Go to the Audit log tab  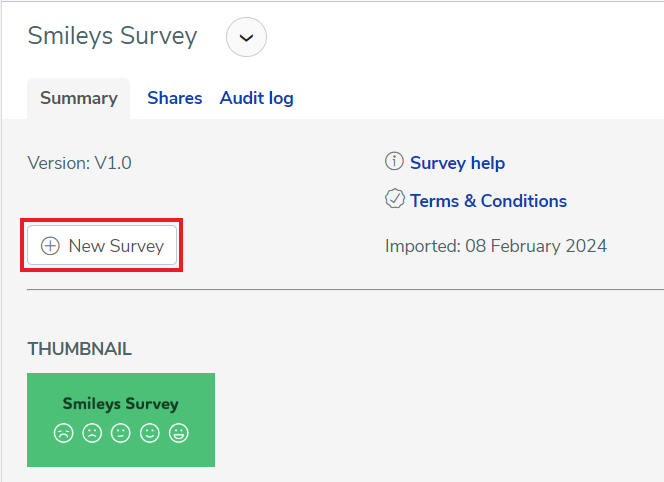pos(256,98)
